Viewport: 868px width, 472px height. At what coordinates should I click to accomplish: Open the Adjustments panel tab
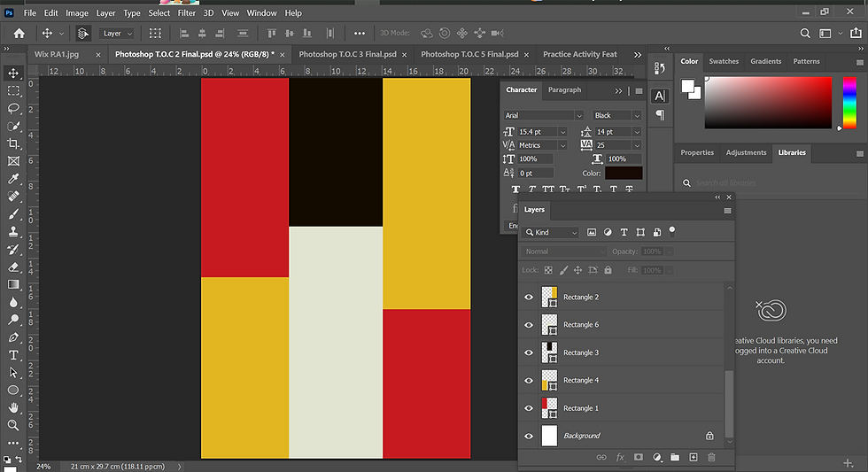point(746,152)
